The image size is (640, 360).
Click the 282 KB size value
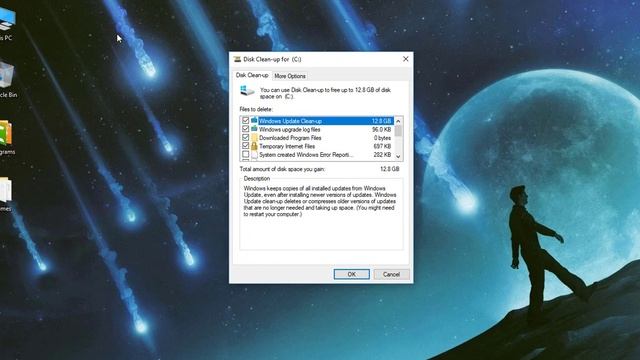click(383, 155)
